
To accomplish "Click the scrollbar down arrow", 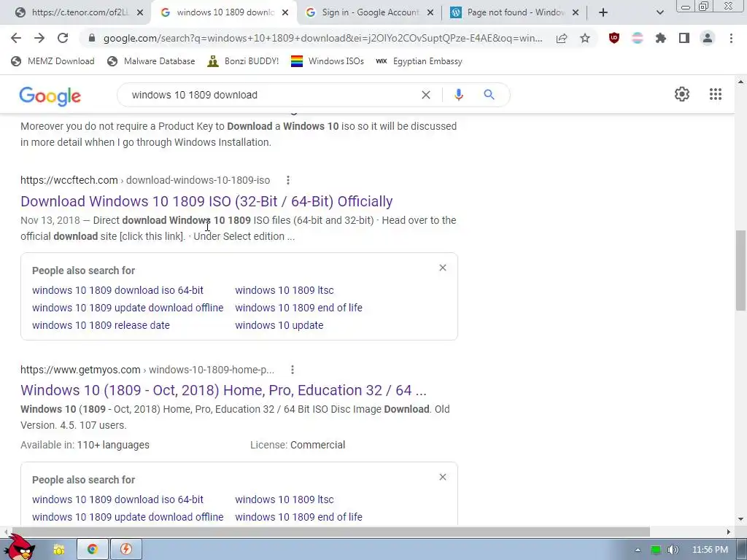I will click(741, 519).
